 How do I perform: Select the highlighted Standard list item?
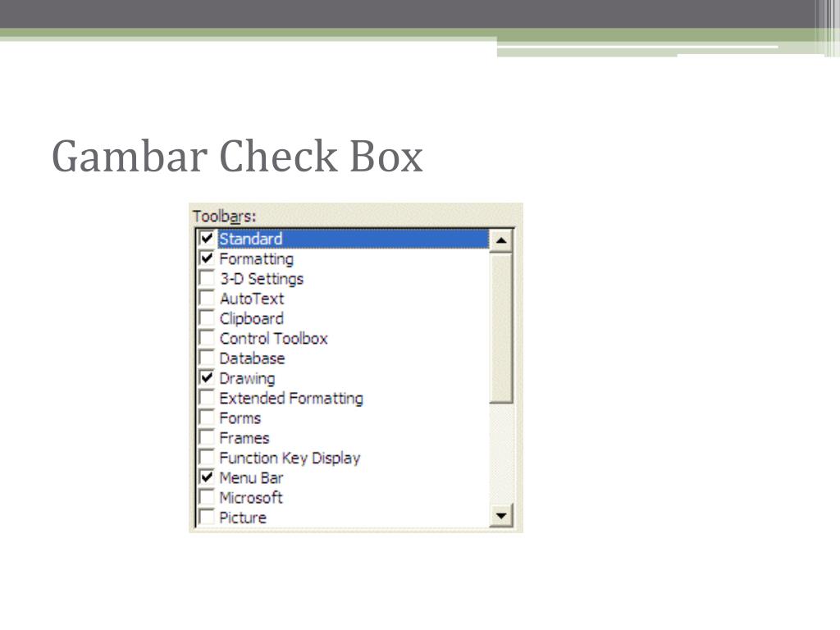pos(353,239)
